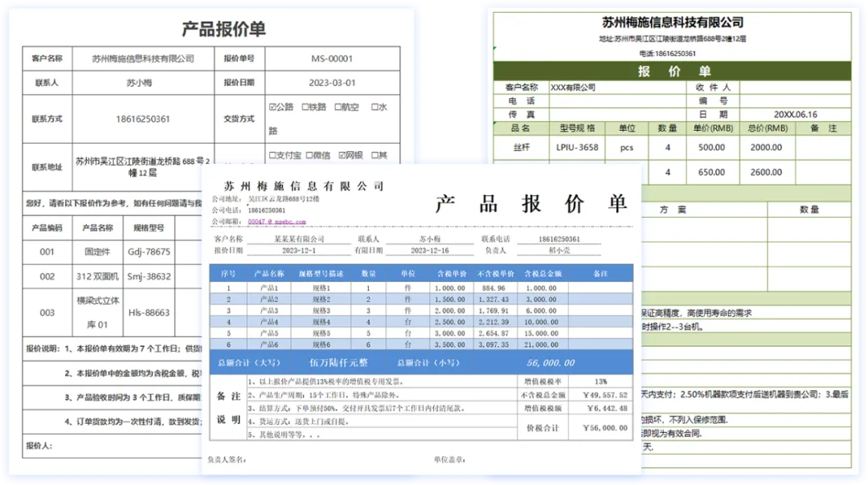Click spec model Gdj-78675
Viewport: 868px width, 485px height.
coord(149,251)
